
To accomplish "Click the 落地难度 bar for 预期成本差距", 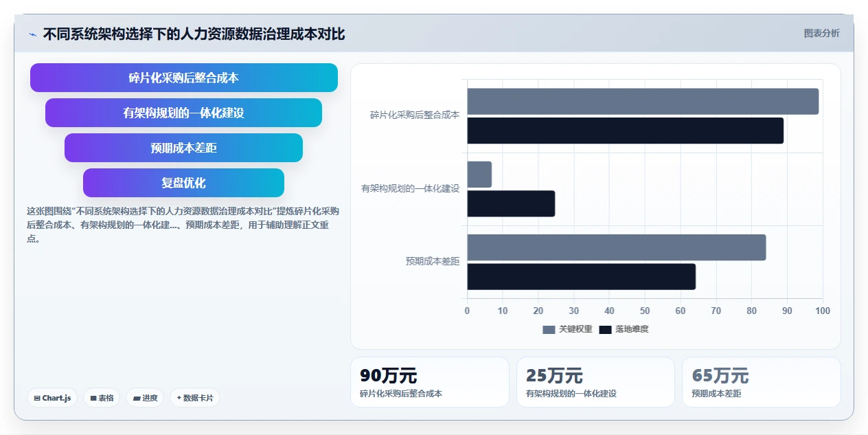I will pos(582,276).
